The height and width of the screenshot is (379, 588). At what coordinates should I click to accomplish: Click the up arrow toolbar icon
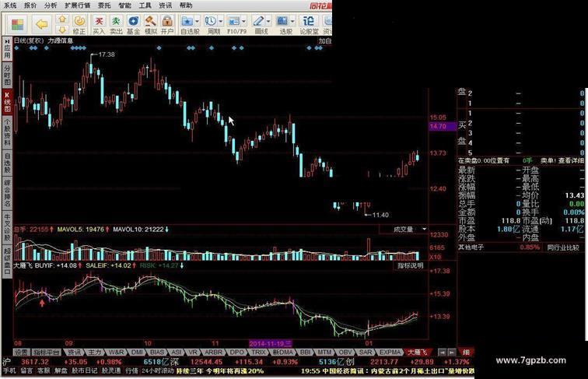pos(62,19)
